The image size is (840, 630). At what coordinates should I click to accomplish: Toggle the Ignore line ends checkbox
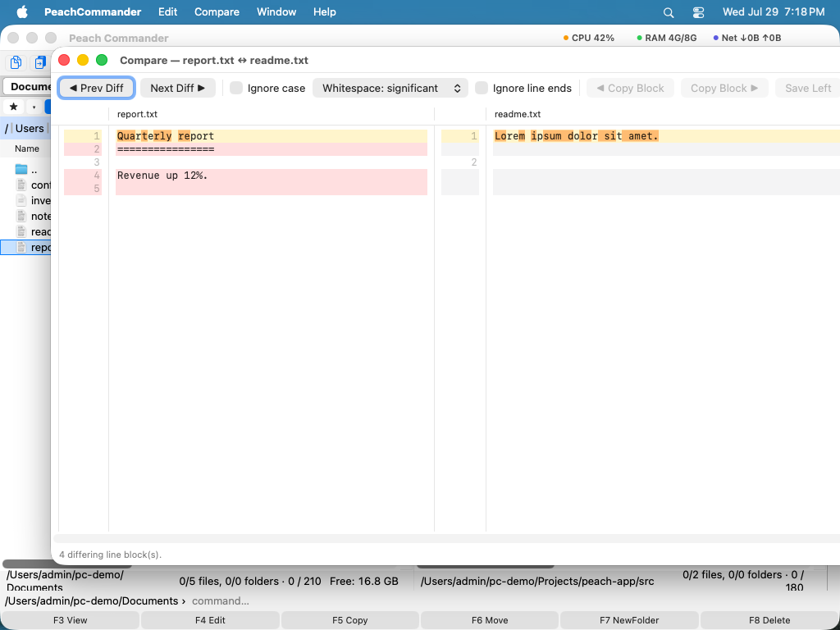(x=482, y=88)
